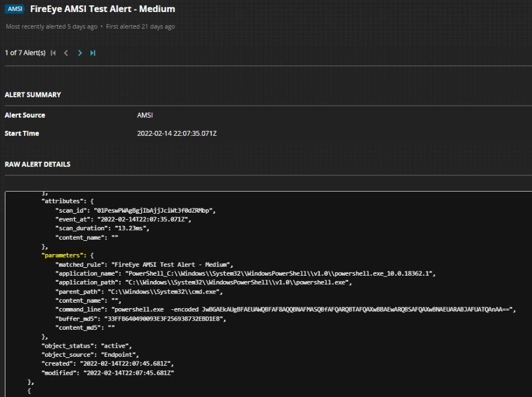Select the application_name line

click(x=246, y=273)
